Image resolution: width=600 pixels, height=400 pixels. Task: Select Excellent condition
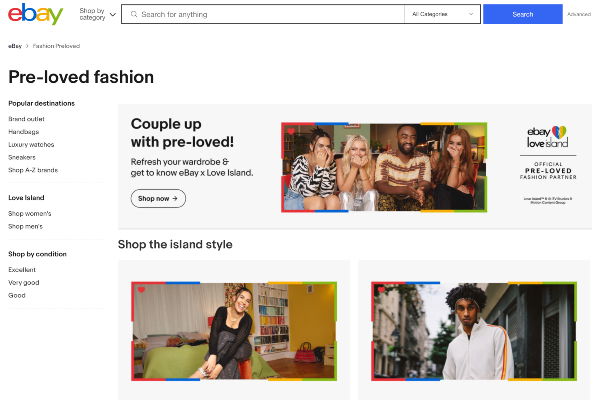click(x=22, y=270)
